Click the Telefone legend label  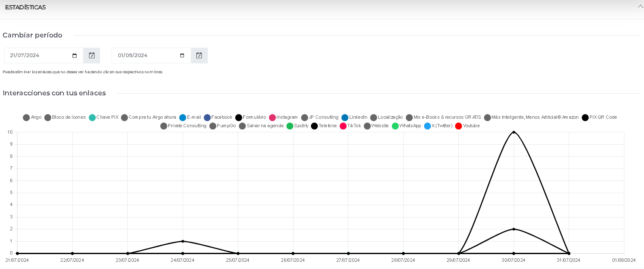328,126
